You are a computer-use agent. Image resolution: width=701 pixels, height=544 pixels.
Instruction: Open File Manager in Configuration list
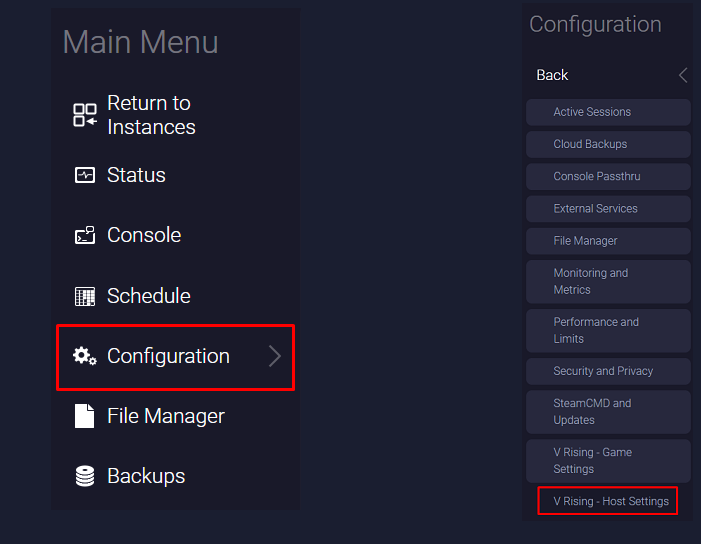coord(608,241)
